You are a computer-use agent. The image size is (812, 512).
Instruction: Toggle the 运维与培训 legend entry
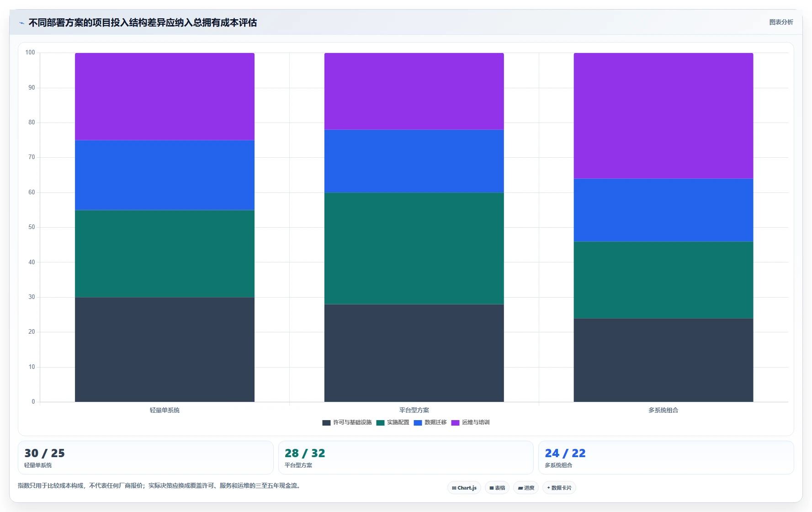pos(470,422)
